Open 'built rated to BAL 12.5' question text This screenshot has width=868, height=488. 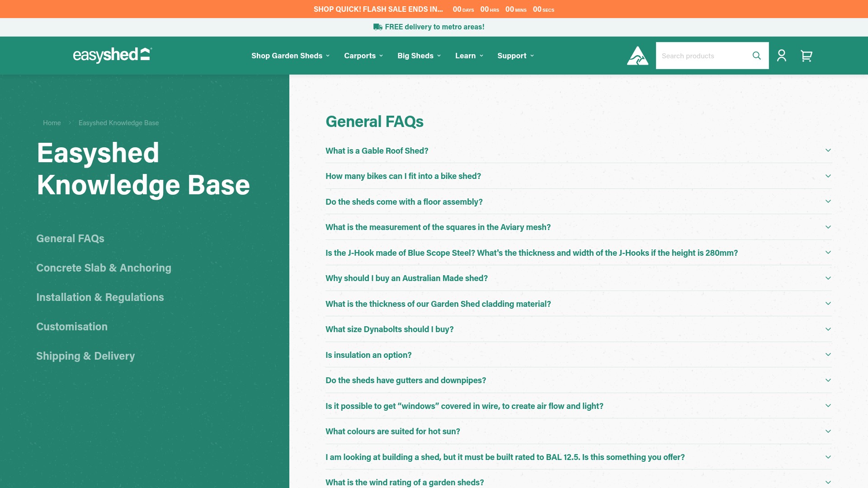point(505,457)
